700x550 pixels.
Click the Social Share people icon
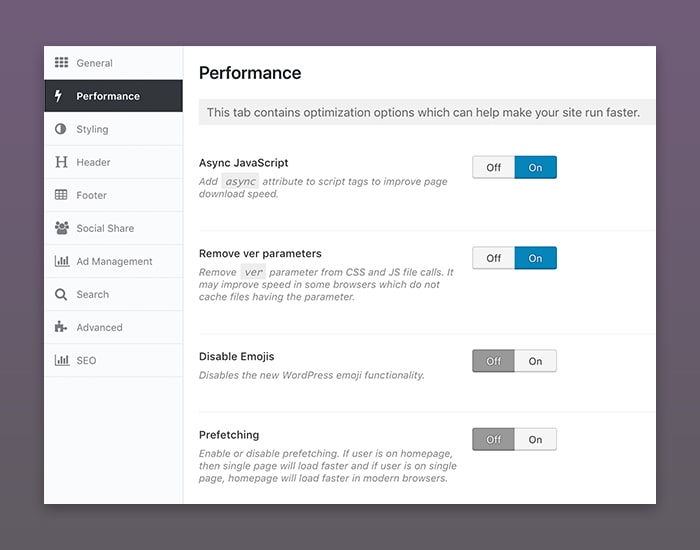[x=62, y=228]
